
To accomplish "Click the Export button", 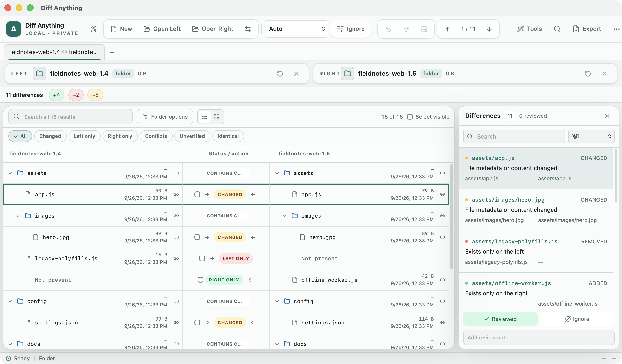I will (x=587, y=29).
